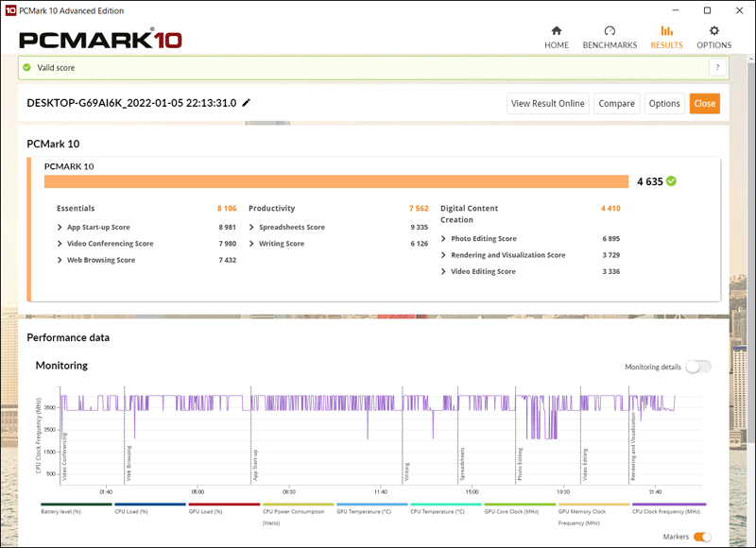Viewport: 756px width, 548px height.
Task: Click the Video Conferencing timeline marker
Action: (64, 456)
